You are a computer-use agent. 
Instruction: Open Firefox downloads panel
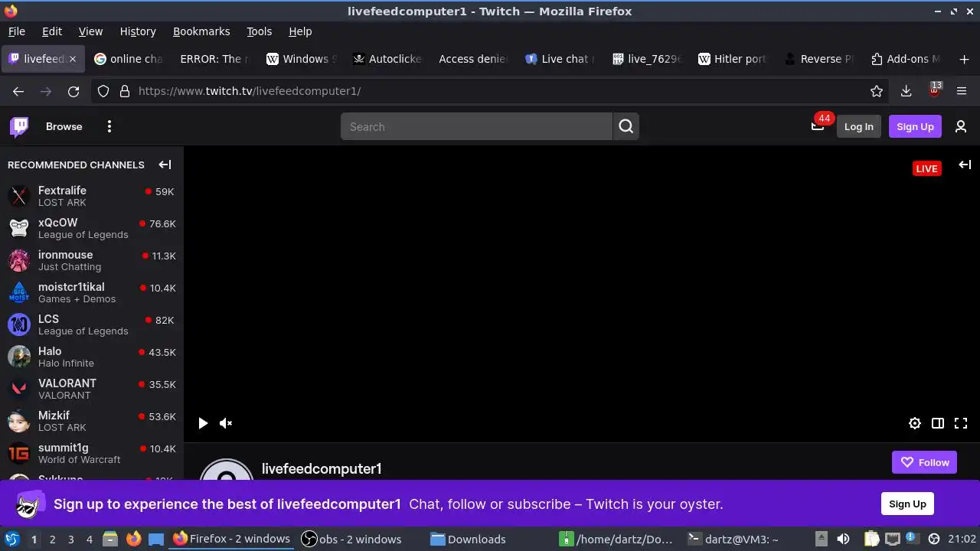pos(906,91)
